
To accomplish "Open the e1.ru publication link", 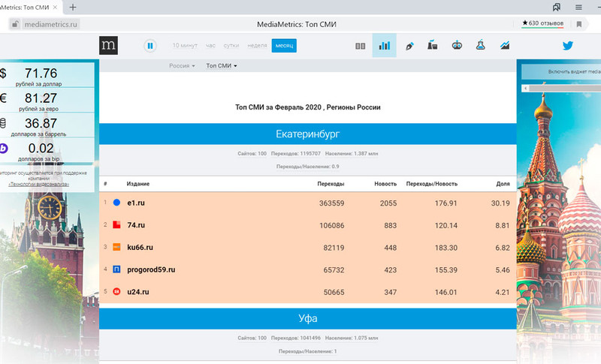I will pos(135,203).
